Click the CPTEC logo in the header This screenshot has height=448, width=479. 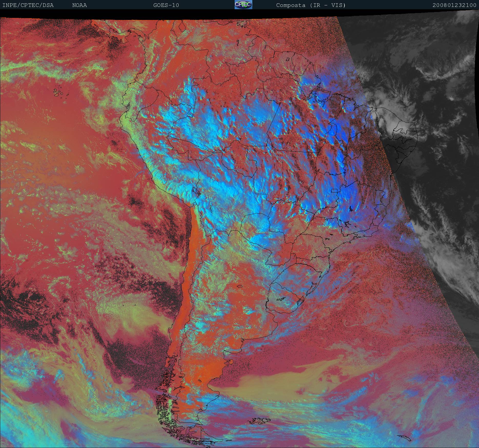[x=243, y=5]
